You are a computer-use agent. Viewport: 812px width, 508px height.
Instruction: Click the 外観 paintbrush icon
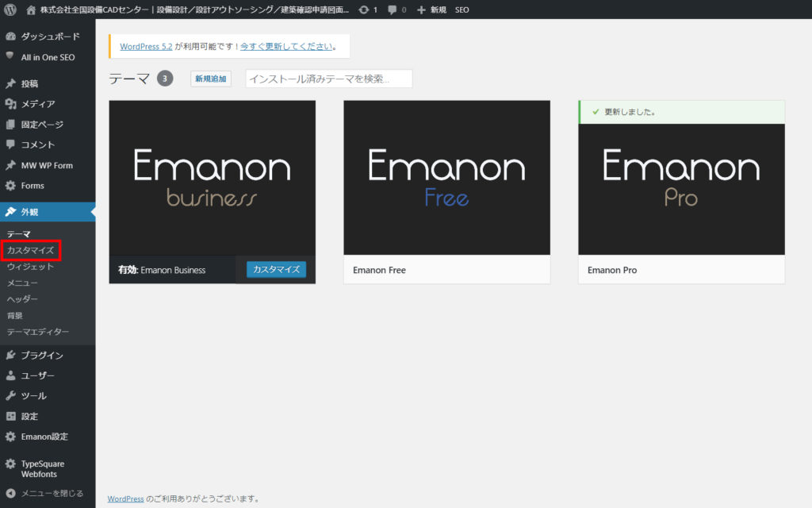10,211
